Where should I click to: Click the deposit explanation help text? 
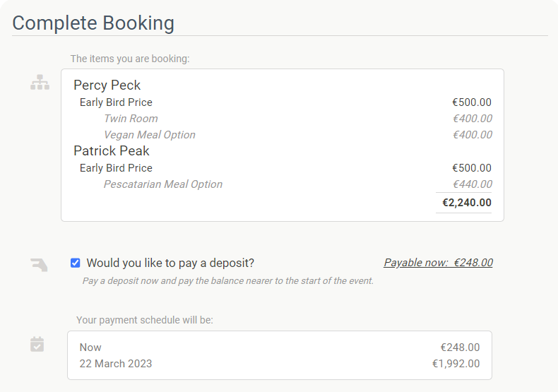click(x=228, y=280)
